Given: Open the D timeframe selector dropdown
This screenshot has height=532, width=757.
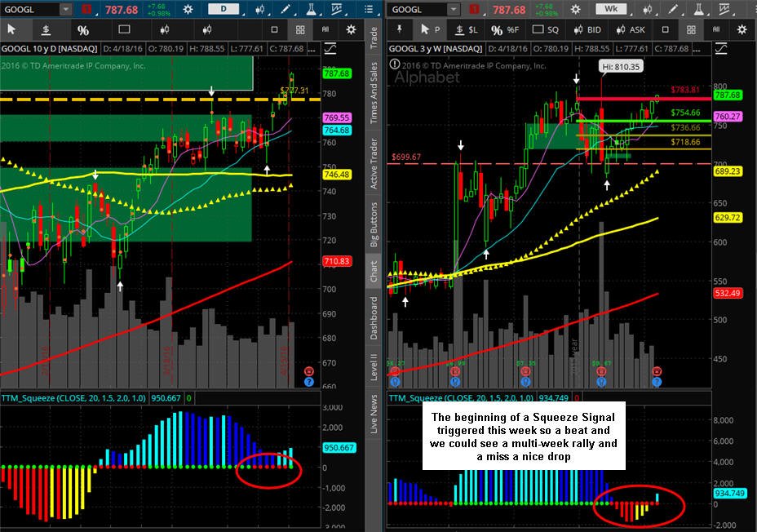Looking at the screenshot, I should (223, 9).
